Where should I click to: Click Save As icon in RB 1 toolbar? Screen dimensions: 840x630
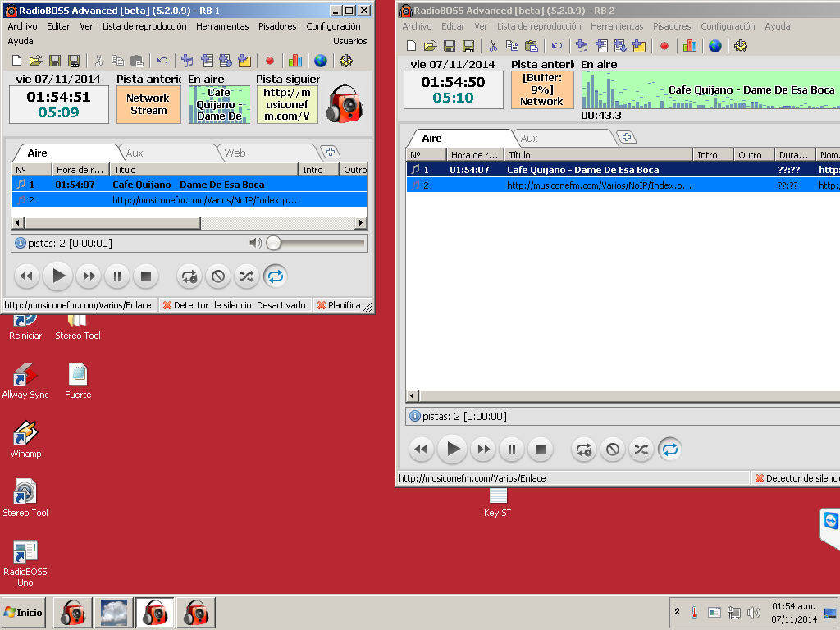pyautogui.click(x=74, y=61)
